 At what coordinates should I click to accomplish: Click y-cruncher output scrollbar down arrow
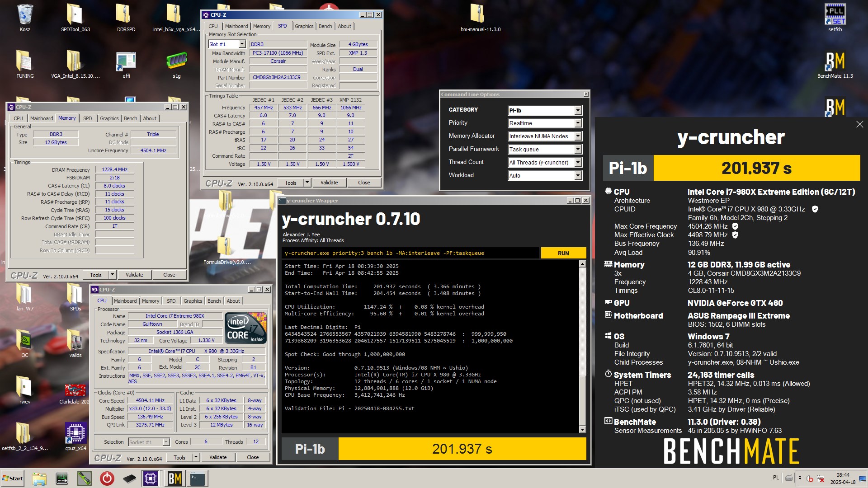(582, 430)
